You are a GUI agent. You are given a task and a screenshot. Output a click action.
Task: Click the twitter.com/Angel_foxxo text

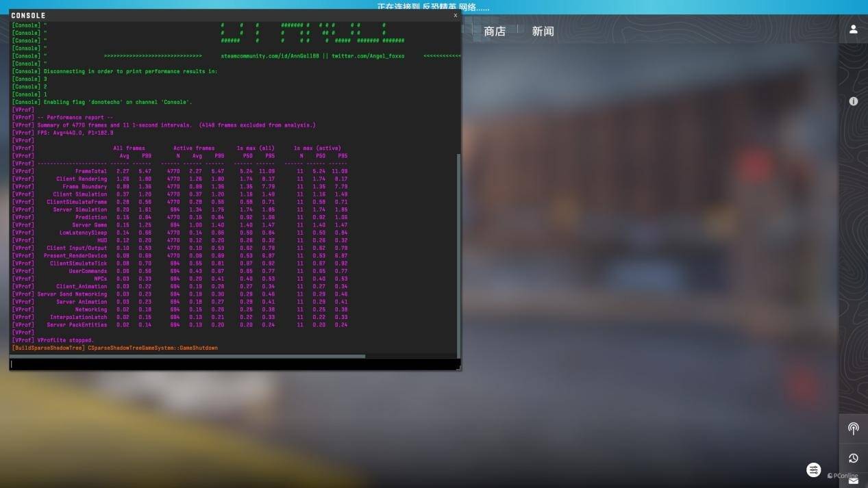click(x=368, y=56)
